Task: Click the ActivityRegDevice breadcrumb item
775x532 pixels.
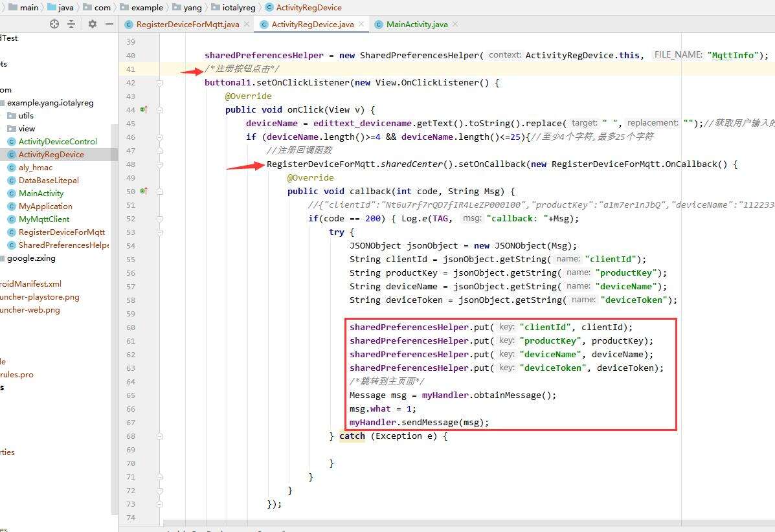Action: [308, 8]
